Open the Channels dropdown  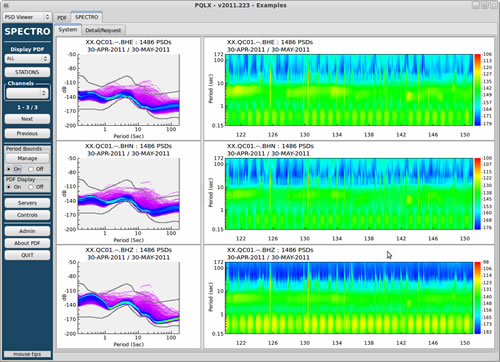[27, 93]
